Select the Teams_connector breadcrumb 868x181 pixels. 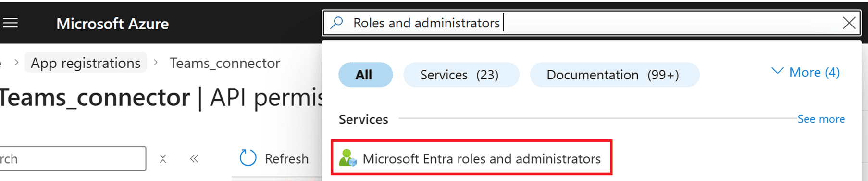pos(224,63)
